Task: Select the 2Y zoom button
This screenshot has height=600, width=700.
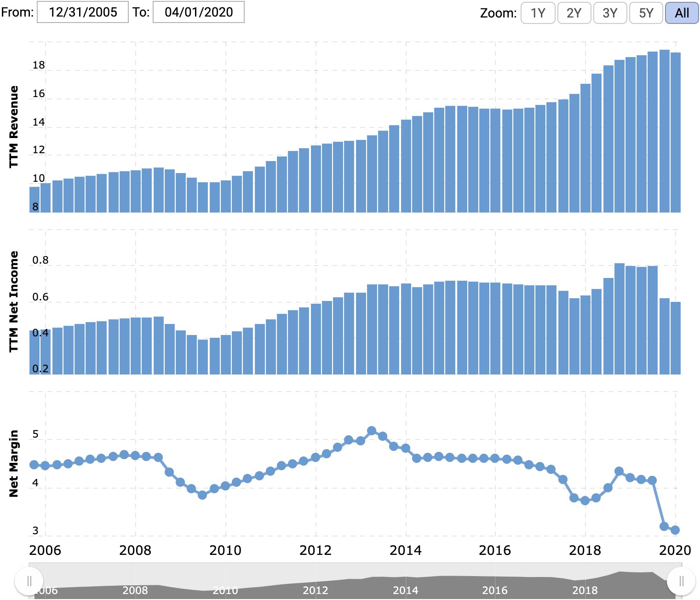Action: coord(574,12)
